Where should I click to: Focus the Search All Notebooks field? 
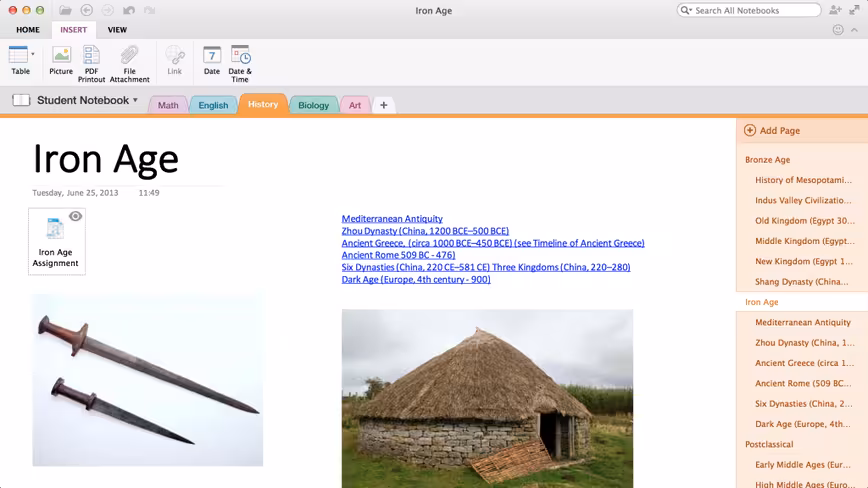click(x=749, y=10)
